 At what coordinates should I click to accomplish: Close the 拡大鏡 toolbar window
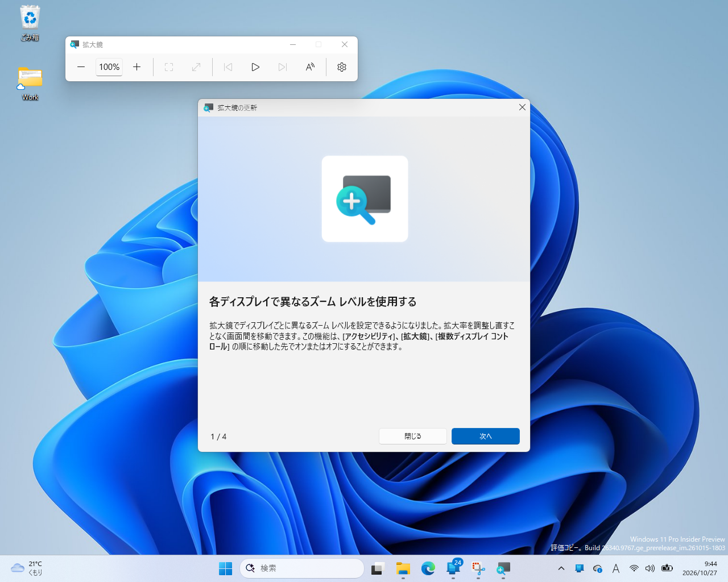(345, 44)
